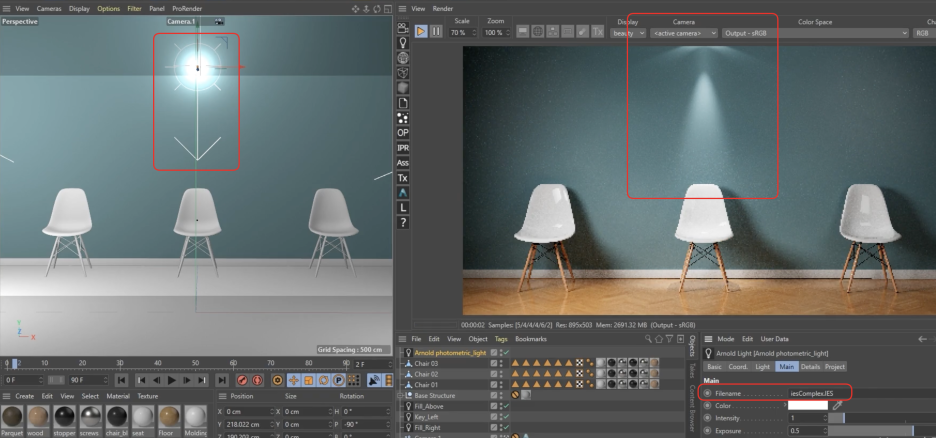The width and height of the screenshot is (936, 438).
Task: Expand the Base Structure tree item
Action: click(x=402, y=396)
